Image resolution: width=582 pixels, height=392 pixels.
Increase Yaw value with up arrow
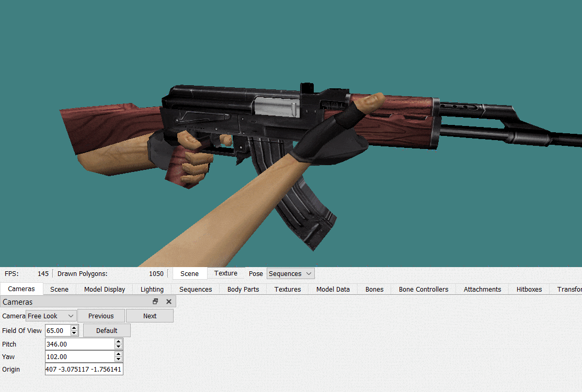pos(118,354)
